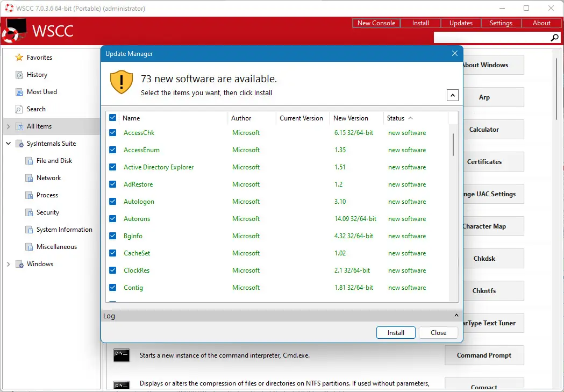Launch the Arp tool button
The height and width of the screenshot is (392, 564).
point(492,97)
